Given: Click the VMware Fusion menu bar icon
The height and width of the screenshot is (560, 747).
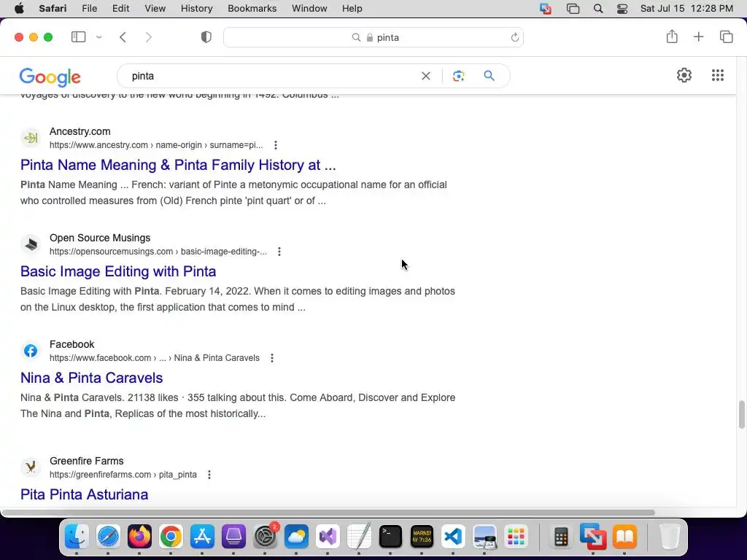Looking at the screenshot, I should point(546,9).
